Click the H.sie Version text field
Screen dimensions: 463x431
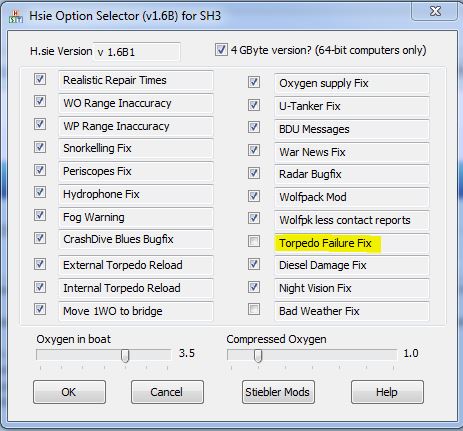137,52
